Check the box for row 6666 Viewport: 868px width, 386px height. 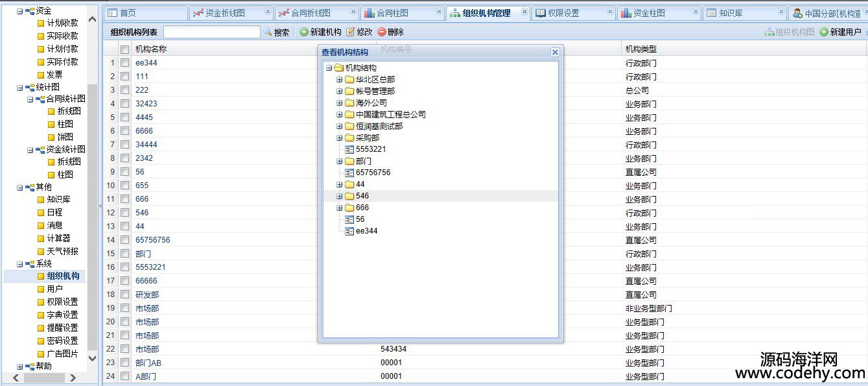[x=124, y=131]
